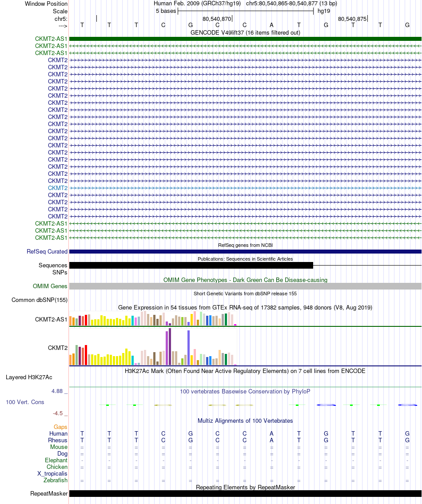422x504 pixels.
Task: Click the 80,540,875 ruler position
Action: click(352, 19)
